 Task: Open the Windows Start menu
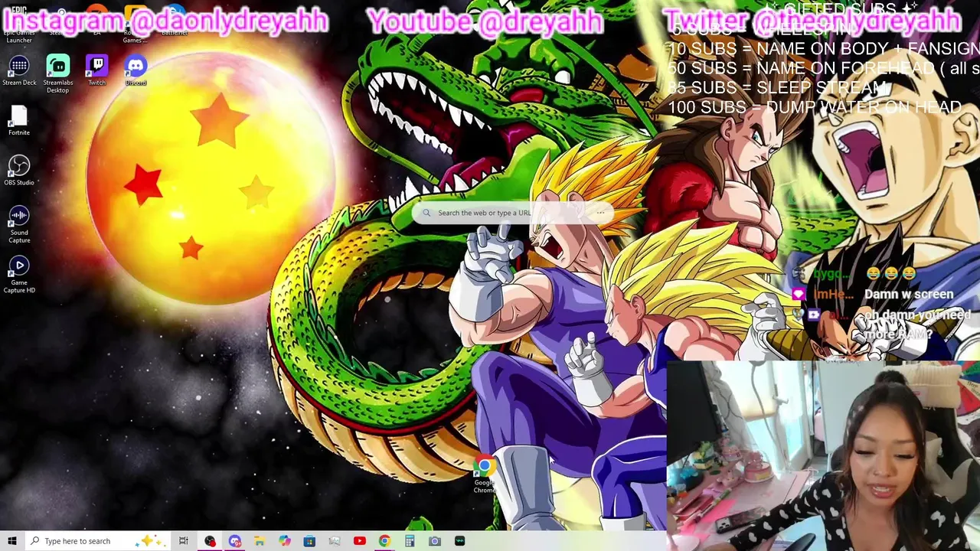12,541
